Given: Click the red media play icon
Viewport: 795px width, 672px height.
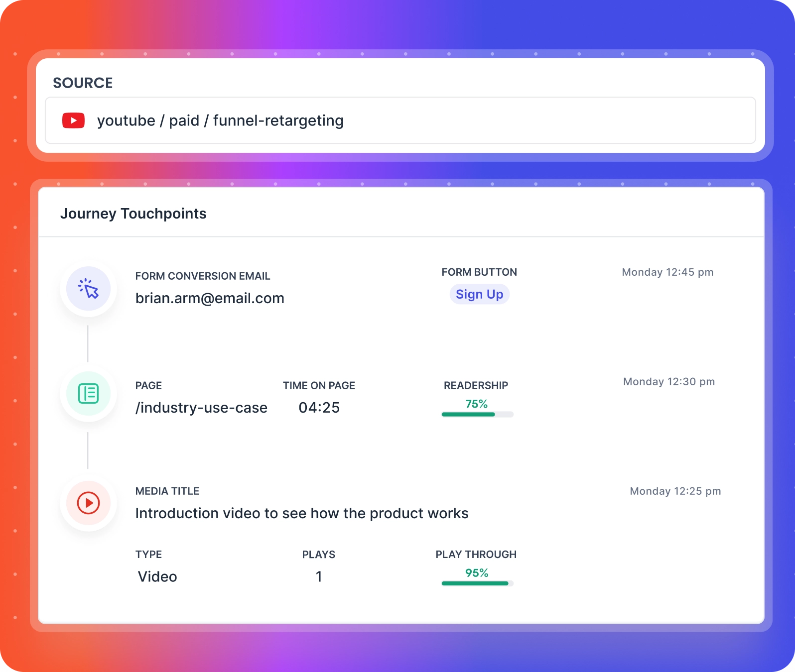Looking at the screenshot, I should 89,503.
